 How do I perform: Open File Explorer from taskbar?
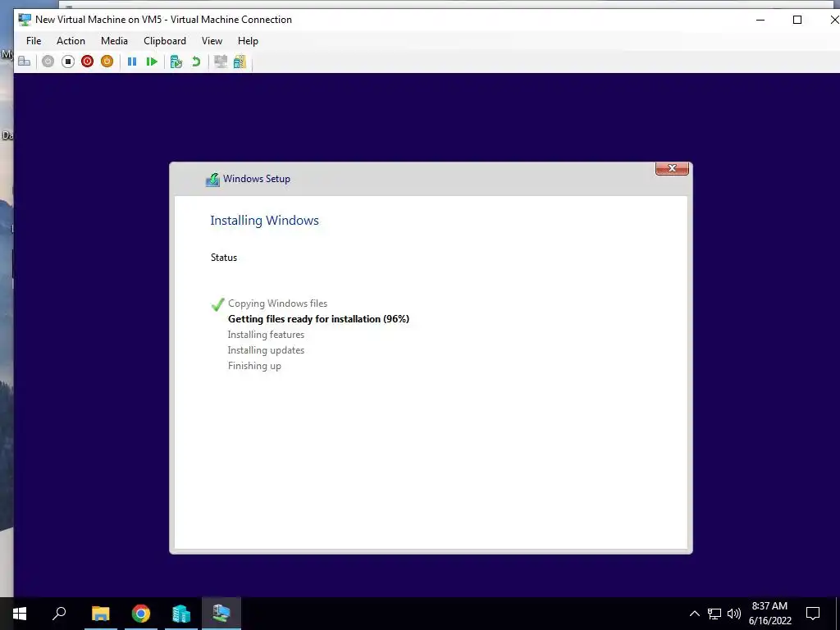coord(100,614)
